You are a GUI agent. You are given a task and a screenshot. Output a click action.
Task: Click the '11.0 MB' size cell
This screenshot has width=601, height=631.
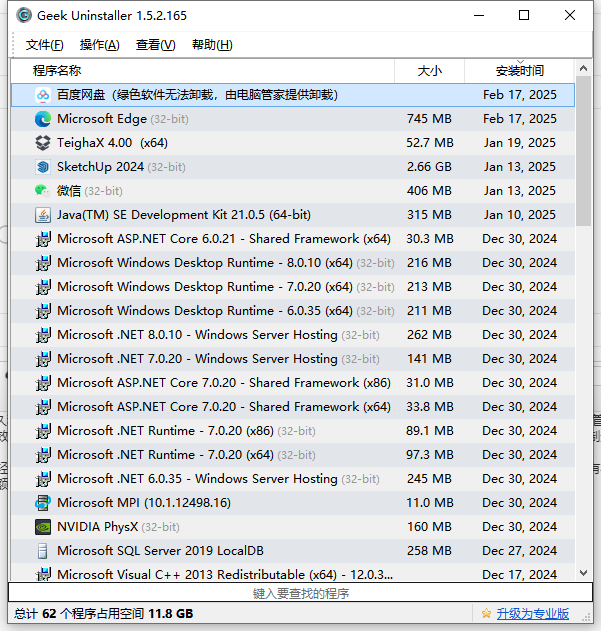point(430,503)
